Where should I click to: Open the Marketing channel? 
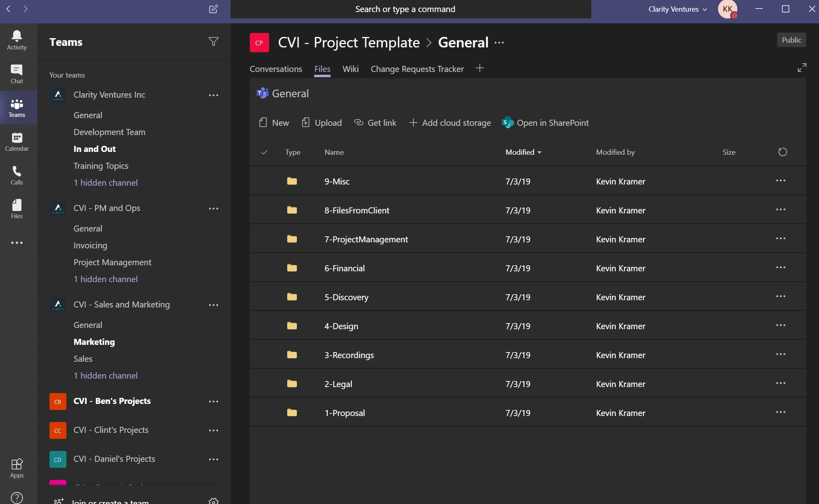click(x=94, y=342)
